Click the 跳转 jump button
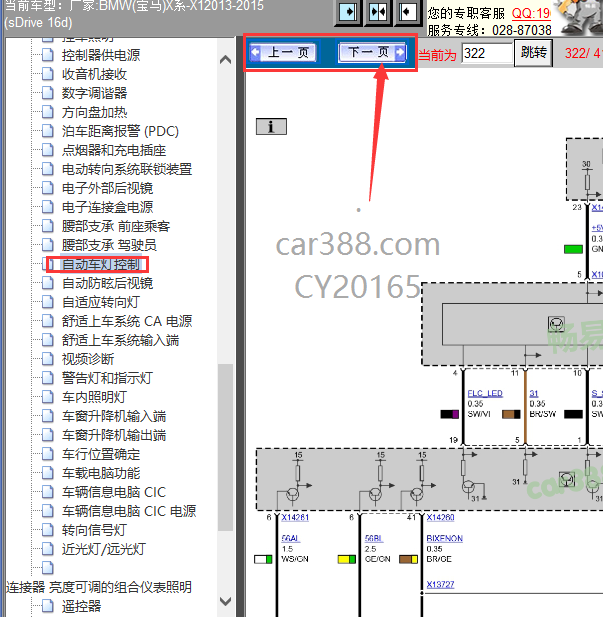 click(533, 52)
